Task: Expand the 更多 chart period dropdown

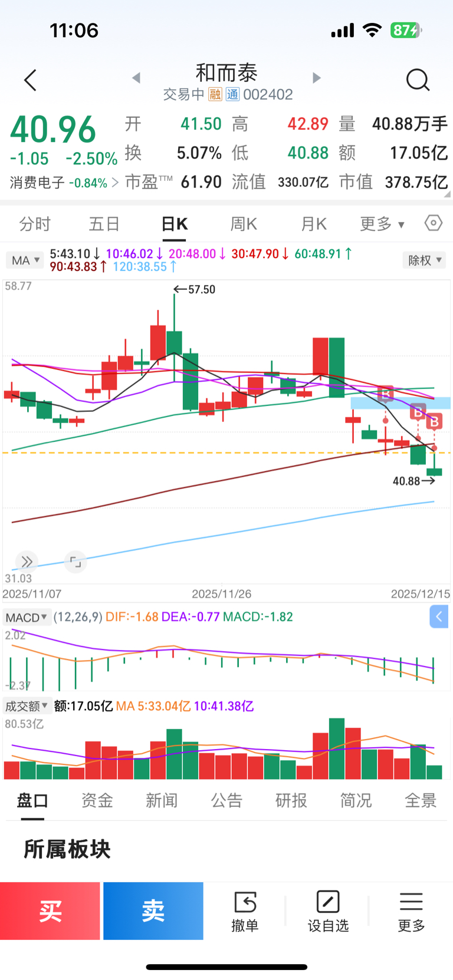Action: coord(382,224)
